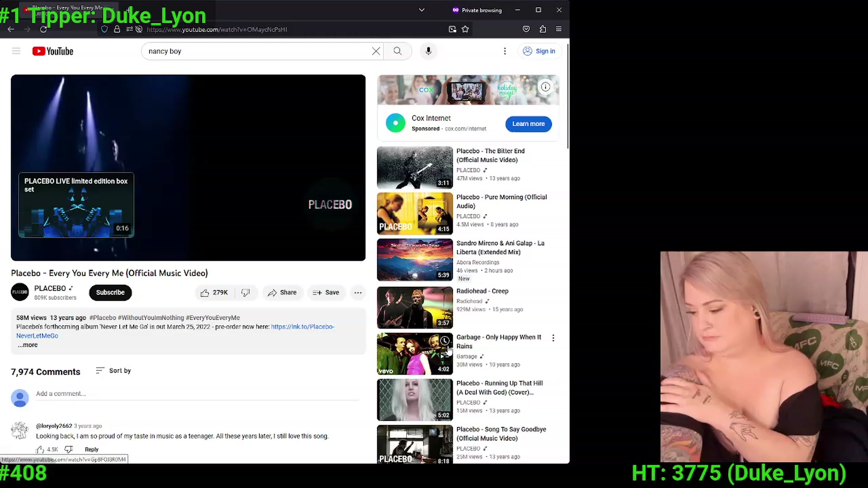The image size is (868, 488).
Task: Click the address bar URL
Action: click(x=217, y=29)
